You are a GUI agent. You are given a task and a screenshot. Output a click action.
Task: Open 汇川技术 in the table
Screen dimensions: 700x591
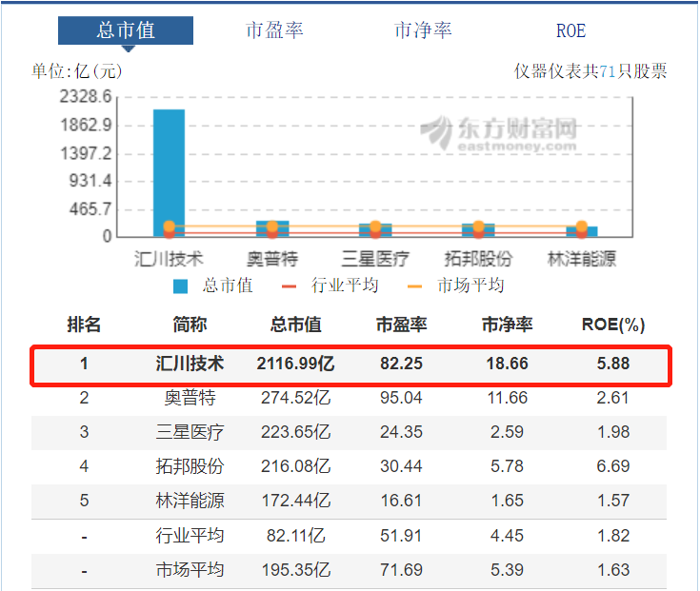tap(190, 364)
